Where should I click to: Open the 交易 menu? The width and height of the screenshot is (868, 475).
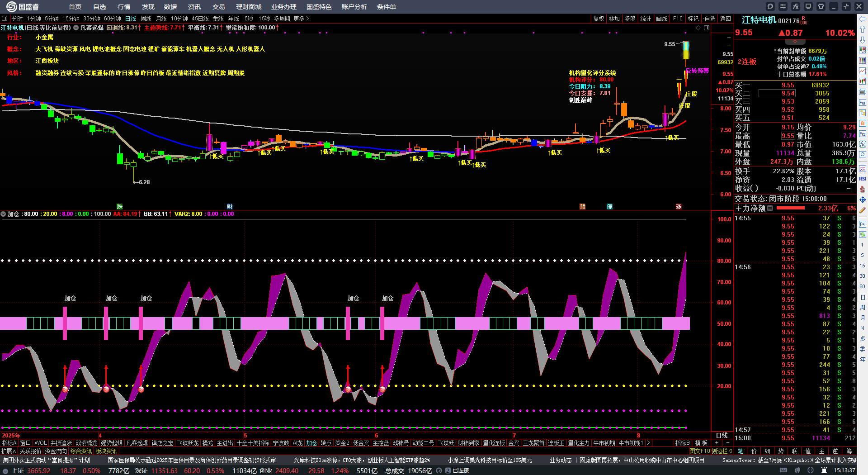tap(218, 7)
